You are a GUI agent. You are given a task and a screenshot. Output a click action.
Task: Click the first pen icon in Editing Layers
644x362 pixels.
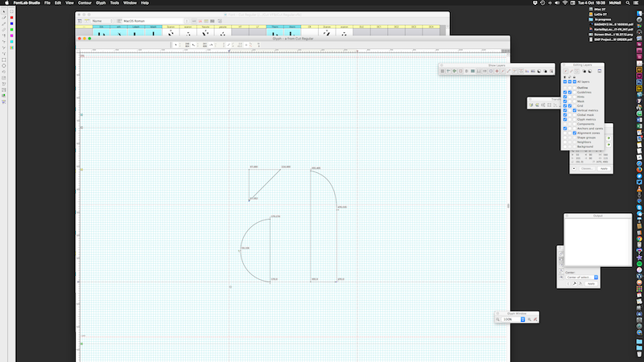point(566,71)
